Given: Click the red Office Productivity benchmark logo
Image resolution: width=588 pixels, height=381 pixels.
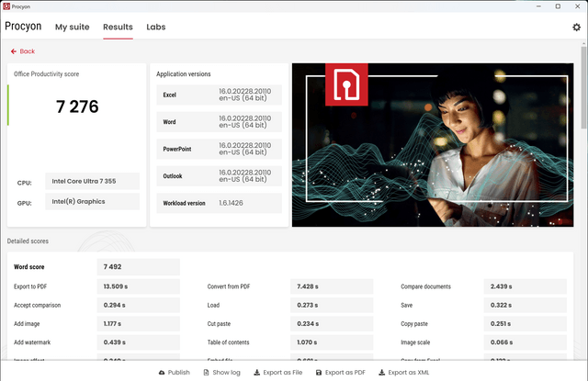Looking at the screenshot, I should 346,84.
